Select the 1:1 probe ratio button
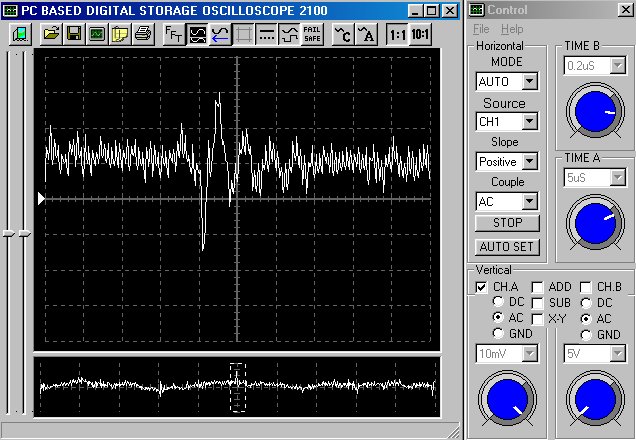This screenshot has height=440, width=636. (397, 33)
